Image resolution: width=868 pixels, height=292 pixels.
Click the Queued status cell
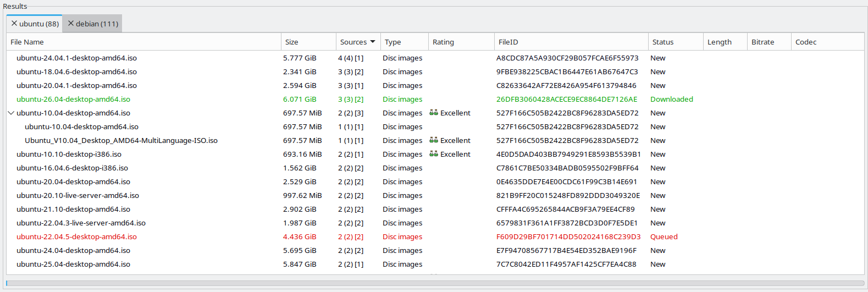(x=664, y=236)
